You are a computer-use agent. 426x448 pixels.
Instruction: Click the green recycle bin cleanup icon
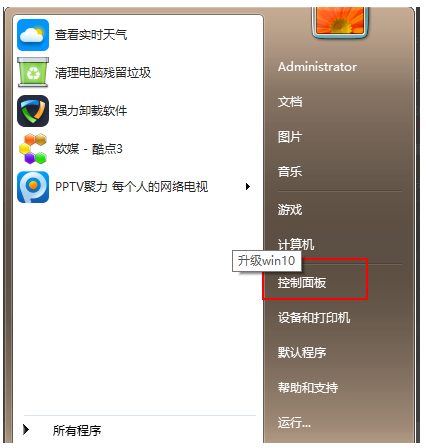pos(33,72)
